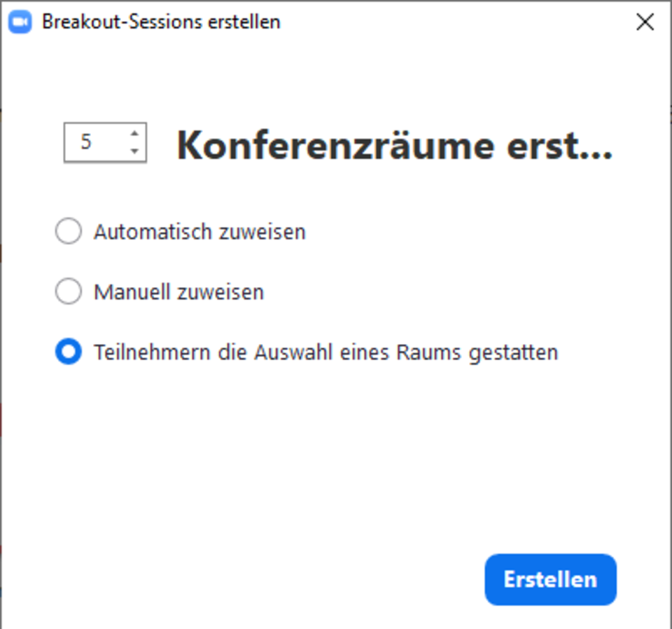Focus the room number field showing 5

[106, 142]
